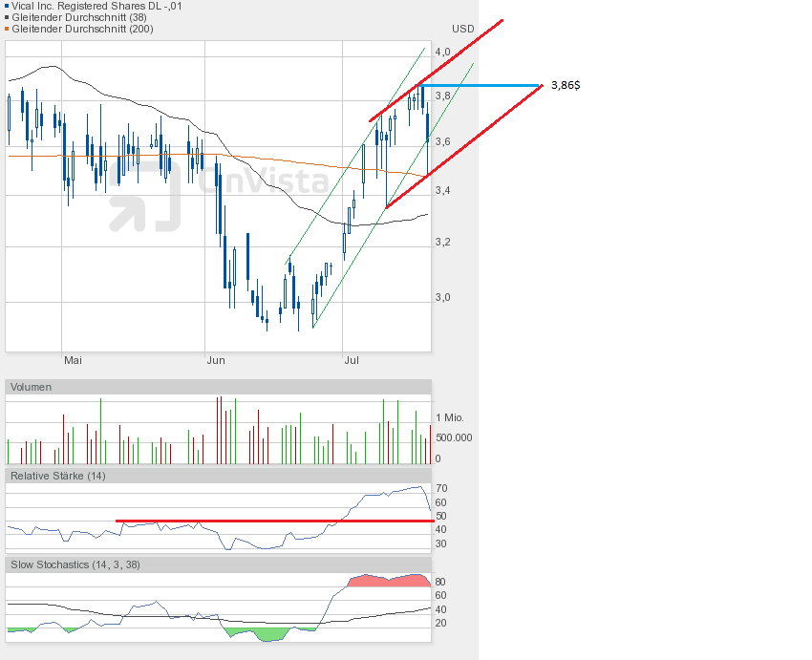Screen dimensions: 812x660
Task: Click the Mai label on the time axis
Action: [73, 360]
